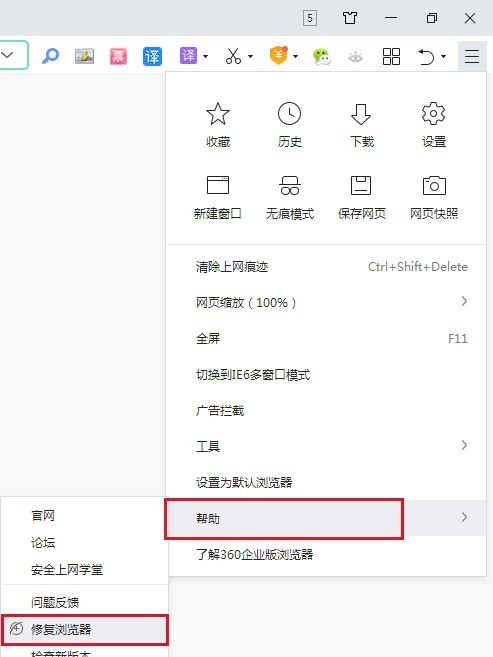Viewport: 493px width, 657px height.
Task: Click the scissors screenshot toolbar icon
Action: click(x=233, y=56)
